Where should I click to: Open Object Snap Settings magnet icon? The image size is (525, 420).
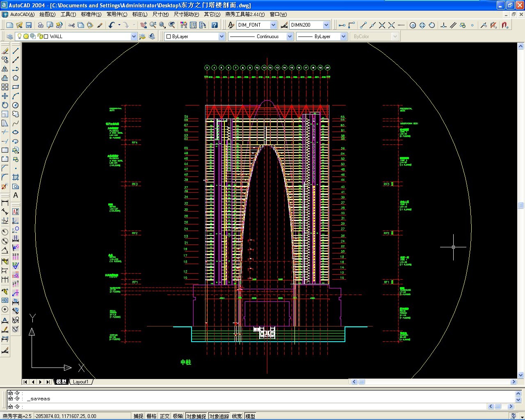coord(505,25)
